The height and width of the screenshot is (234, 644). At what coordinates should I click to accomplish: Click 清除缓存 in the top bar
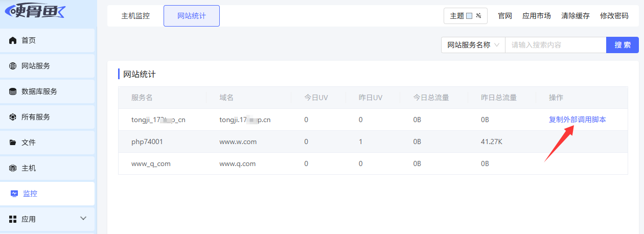pos(575,16)
